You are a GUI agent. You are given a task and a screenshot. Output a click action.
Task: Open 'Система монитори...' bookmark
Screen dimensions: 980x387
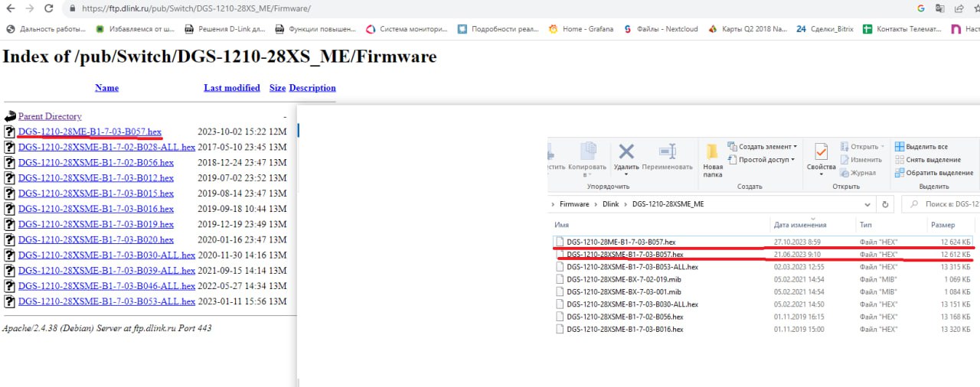(407, 29)
